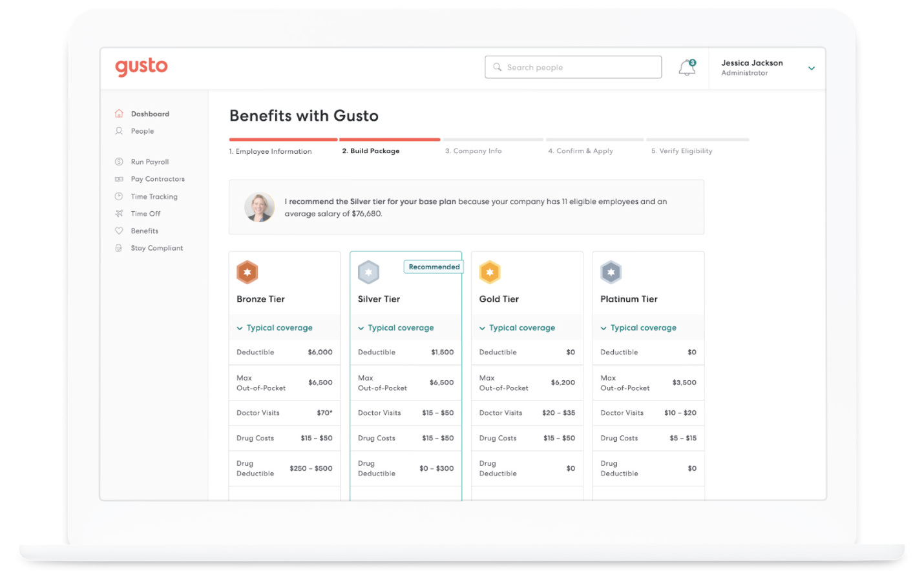Screen dimensions: 924x571
Task: Go to step 1 Employee Information
Action: click(x=270, y=151)
